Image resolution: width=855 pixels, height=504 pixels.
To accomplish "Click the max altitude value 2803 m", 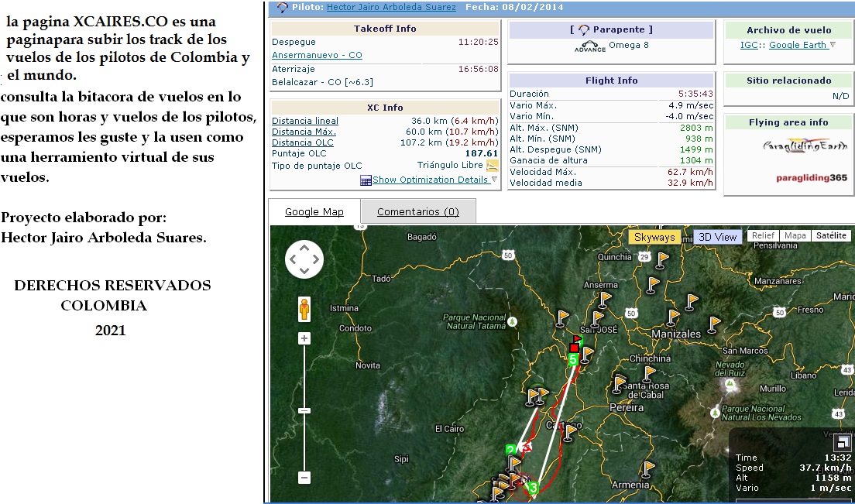I will [696, 128].
